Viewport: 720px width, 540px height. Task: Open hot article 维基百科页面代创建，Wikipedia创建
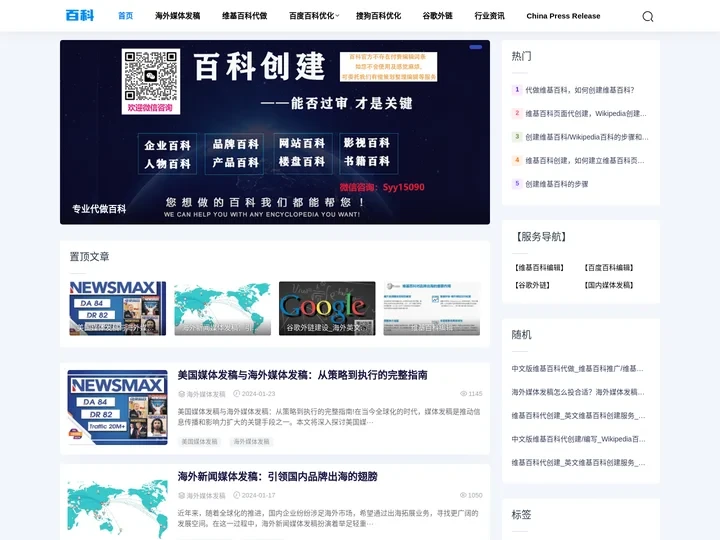(x=585, y=113)
